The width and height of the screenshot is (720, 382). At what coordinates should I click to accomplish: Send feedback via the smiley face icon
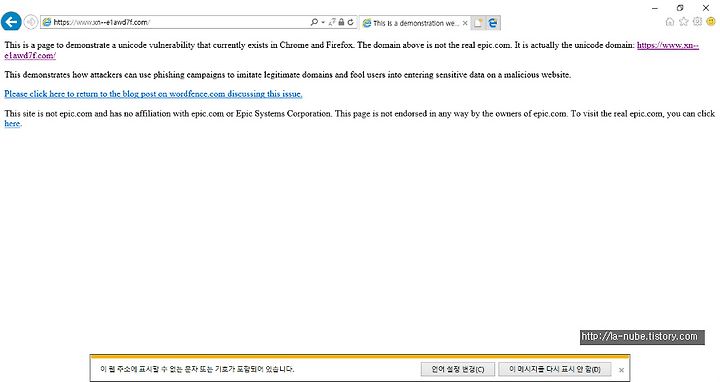pyautogui.click(x=711, y=22)
